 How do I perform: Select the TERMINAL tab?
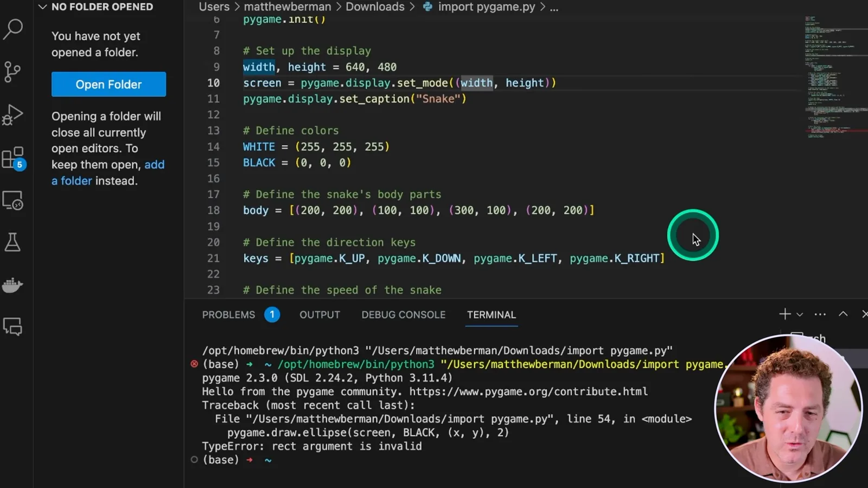[492, 314]
